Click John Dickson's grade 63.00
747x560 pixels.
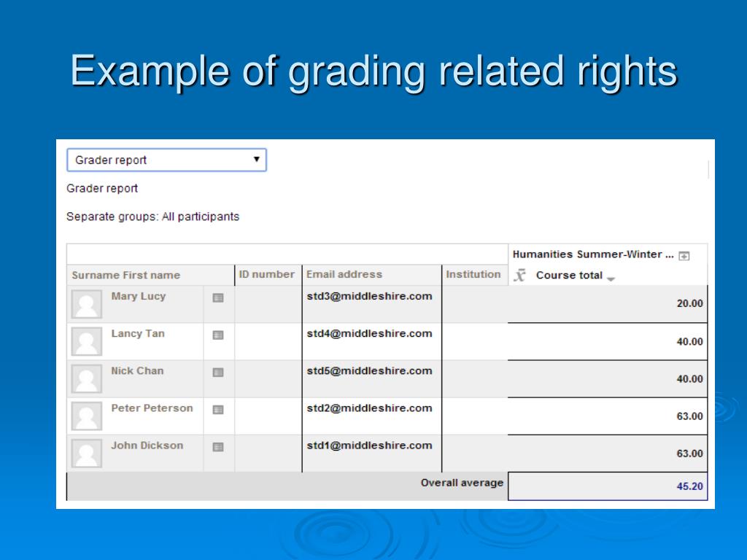[x=690, y=454]
